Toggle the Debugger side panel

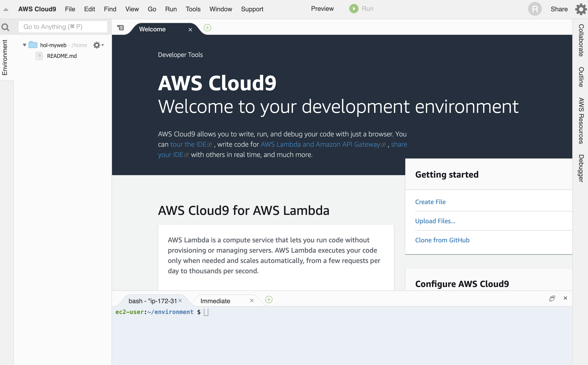tap(581, 168)
